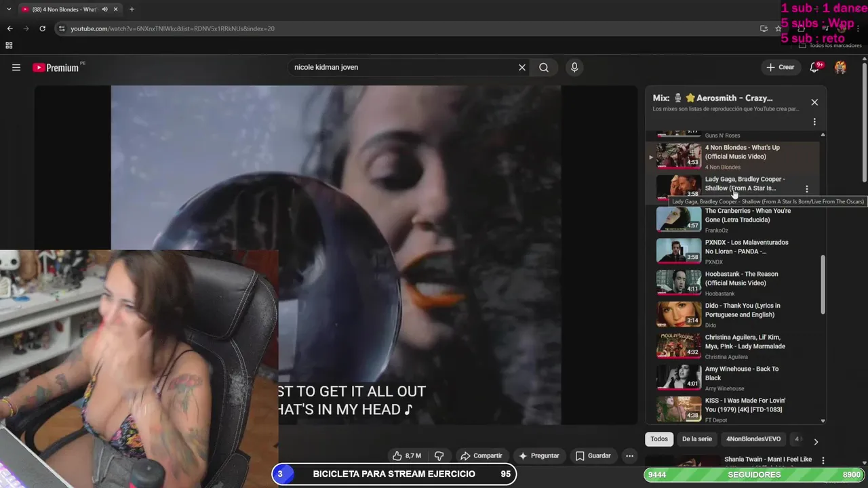868x488 pixels.
Task: Go forward in the browser
Action: coord(26,28)
